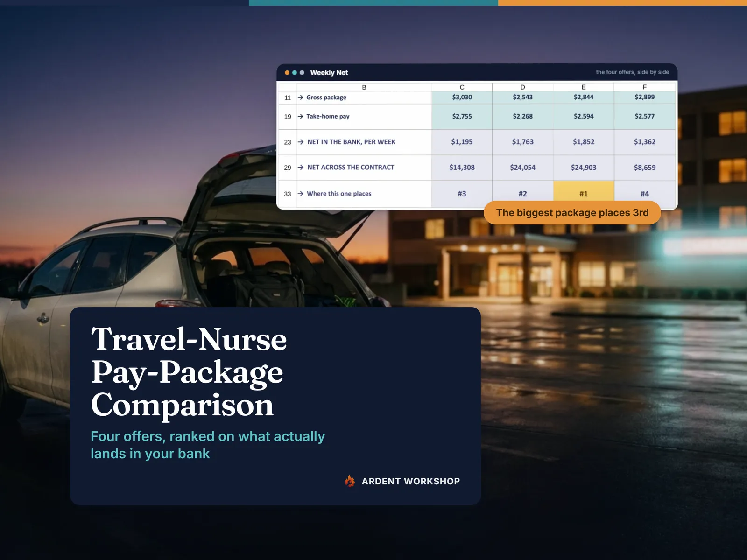Click gross package cell $2,844
Image resolution: width=747 pixels, height=560 pixels.
click(584, 97)
